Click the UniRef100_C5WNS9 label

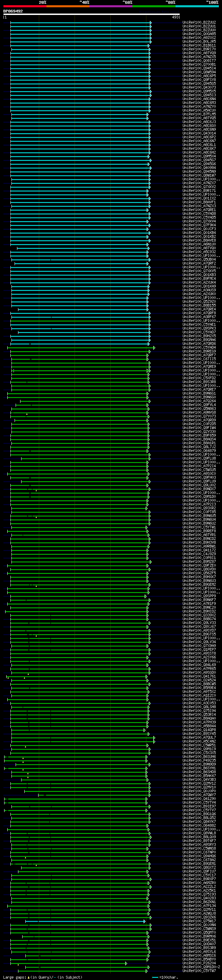[199, 929]
